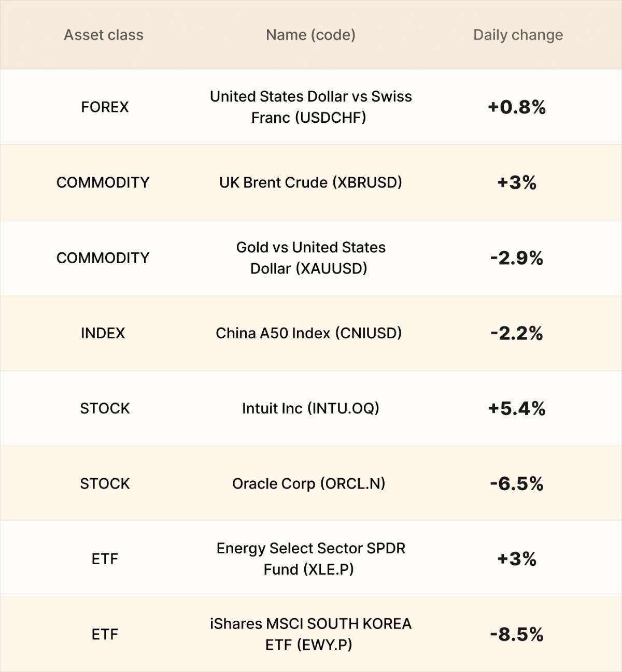Click the -6.5% daily change value

coord(517,483)
